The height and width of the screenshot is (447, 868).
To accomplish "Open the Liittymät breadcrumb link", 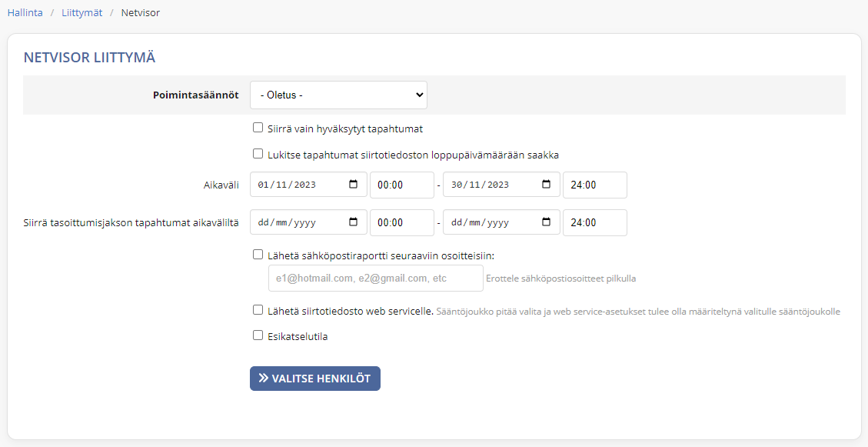I will point(82,13).
